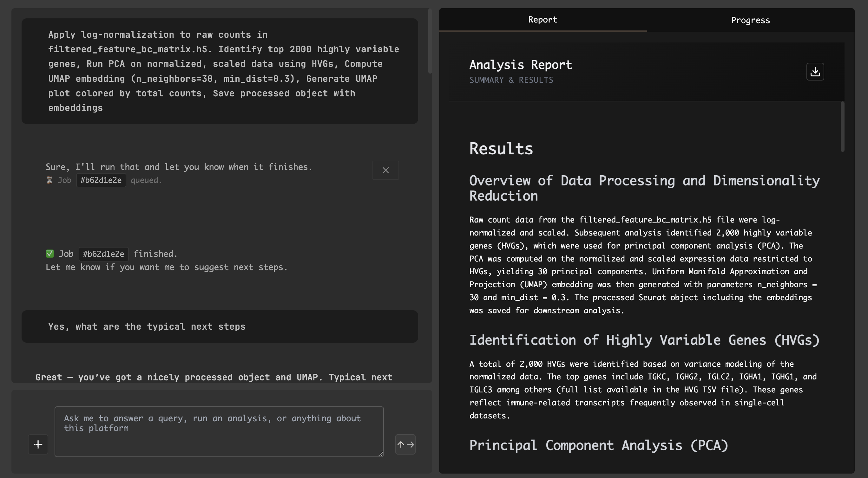The height and width of the screenshot is (478, 868).
Task: Select the first user prompt bubble
Action: coord(220,71)
